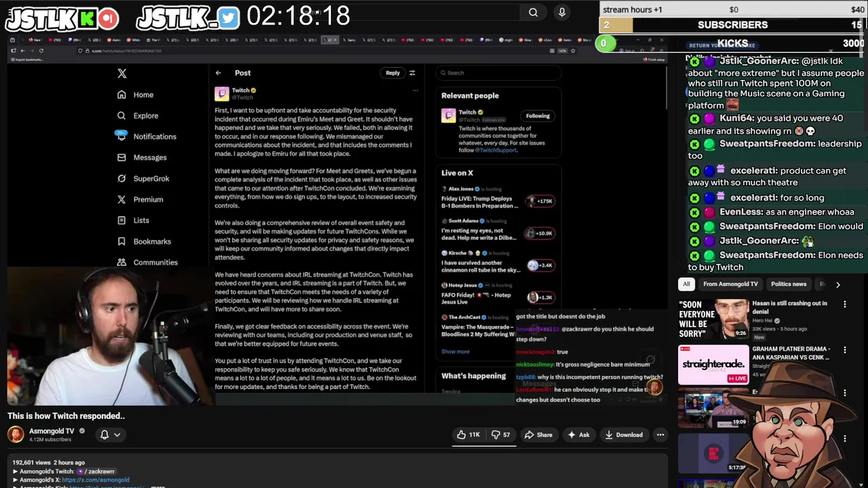Open 'Hasan is still crashing out' title

pyautogui.click(x=789, y=308)
